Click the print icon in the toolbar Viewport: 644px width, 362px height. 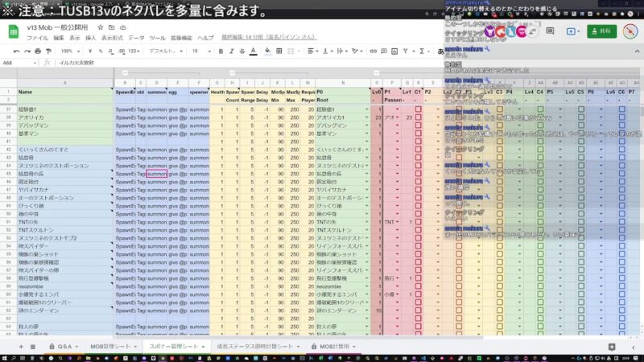click(x=38, y=51)
